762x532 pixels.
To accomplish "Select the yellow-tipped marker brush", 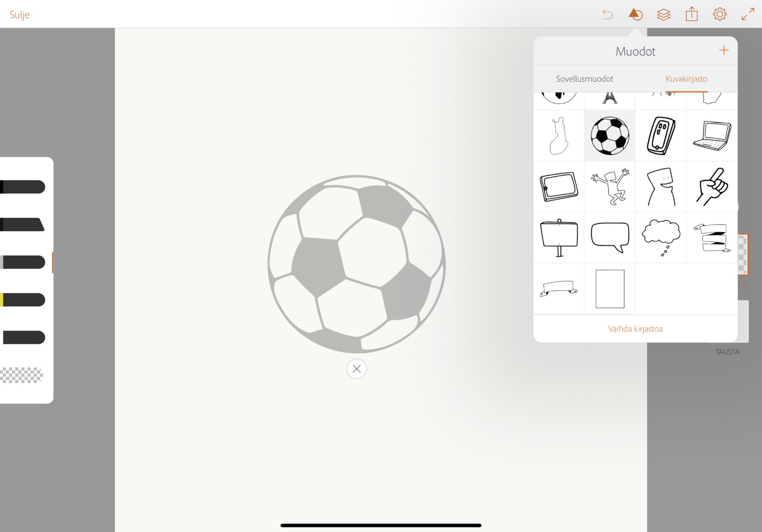I will pos(23,300).
